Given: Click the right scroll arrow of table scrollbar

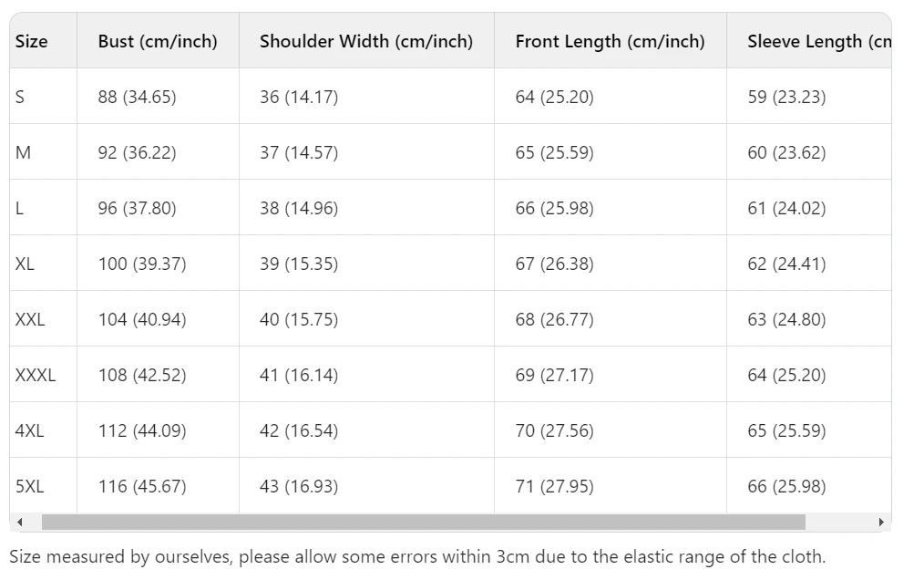Looking at the screenshot, I should coord(881,523).
